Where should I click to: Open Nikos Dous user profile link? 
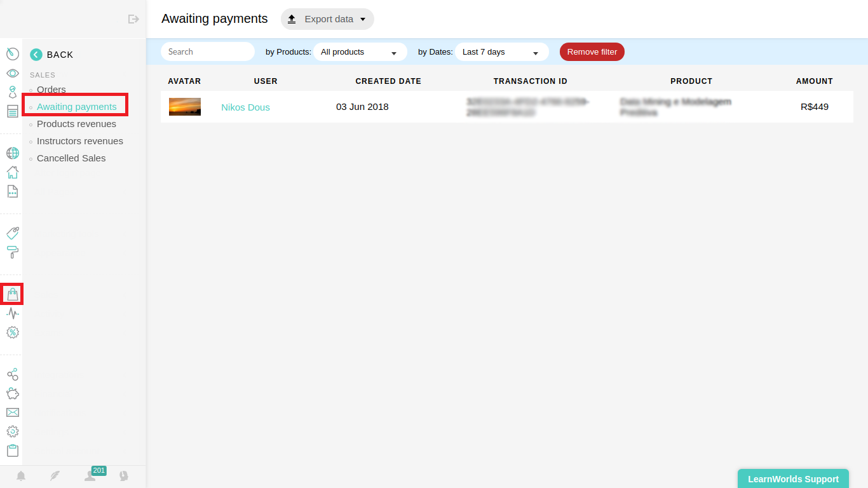point(245,107)
